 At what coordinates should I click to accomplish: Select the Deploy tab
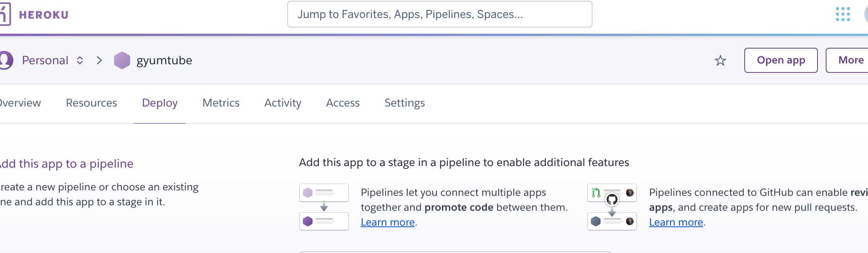tap(160, 103)
